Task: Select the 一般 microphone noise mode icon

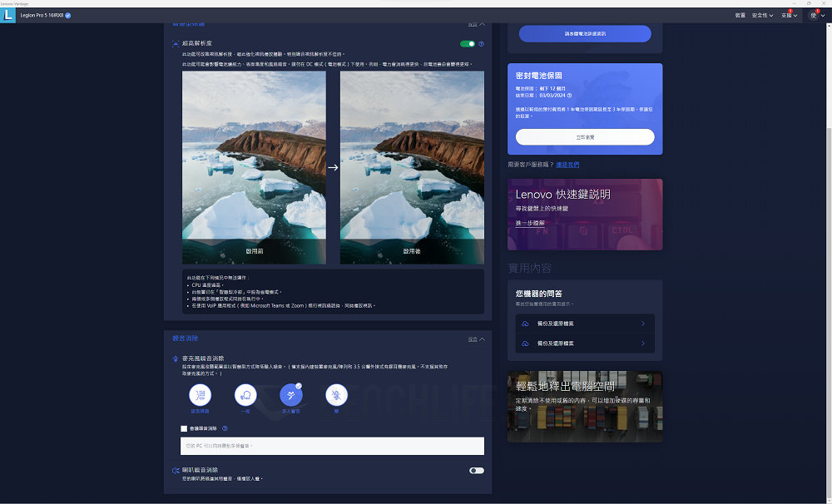Action: point(245,394)
